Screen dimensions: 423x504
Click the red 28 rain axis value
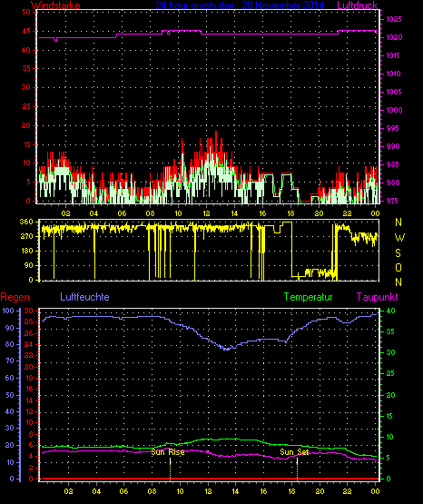click(x=28, y=321)
